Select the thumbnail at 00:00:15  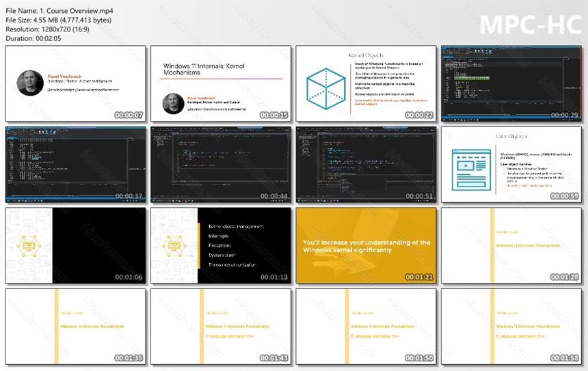[221, 83]
